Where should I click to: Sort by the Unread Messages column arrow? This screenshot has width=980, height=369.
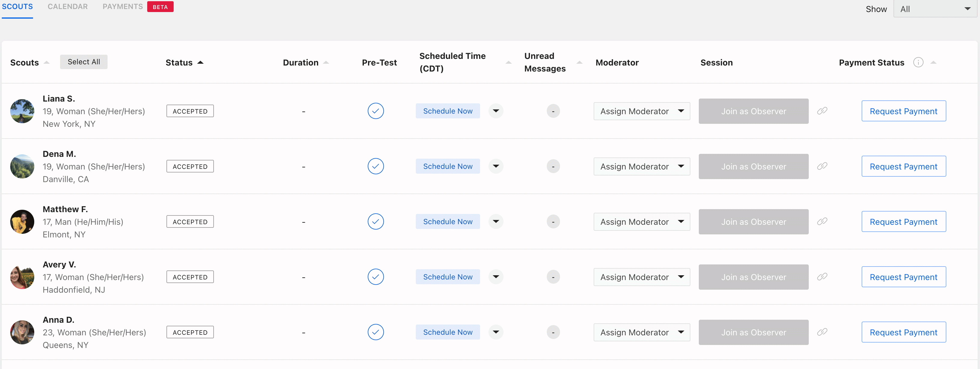click(x=580, y=63)
